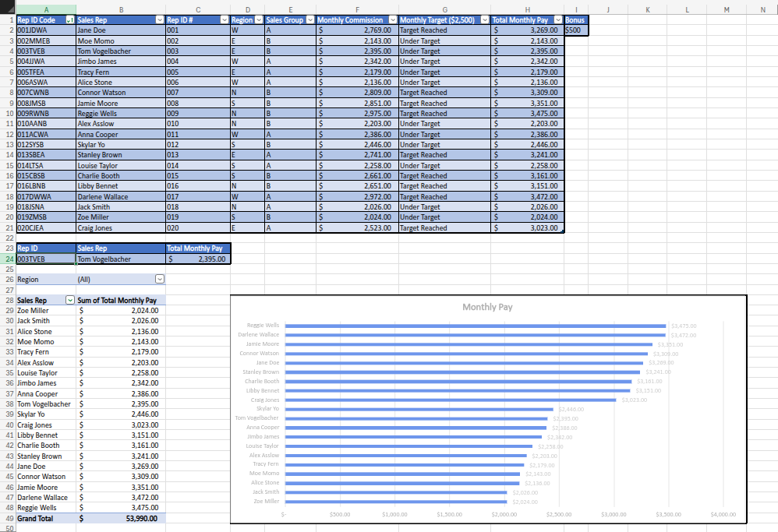Image resolution: width=778 pixels, height=532 pixels.
Task: Click Skylar Yo in the pivot table
Action: coord(46,414)
